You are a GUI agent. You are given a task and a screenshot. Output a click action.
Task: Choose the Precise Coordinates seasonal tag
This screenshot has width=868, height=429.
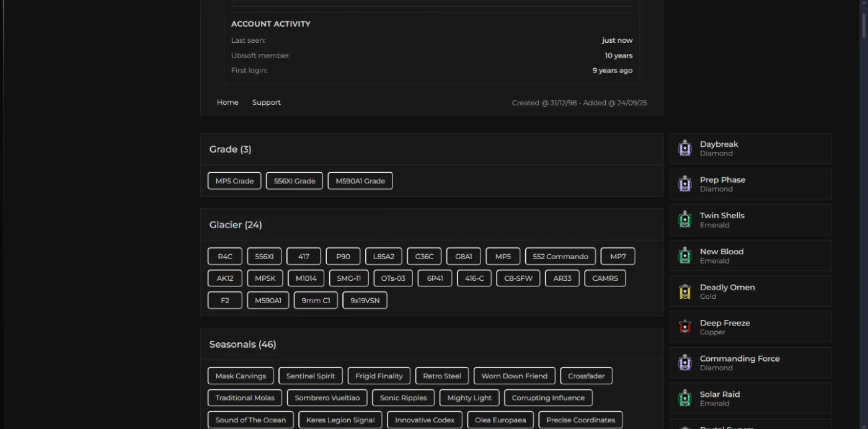click(x=580, y=420)
